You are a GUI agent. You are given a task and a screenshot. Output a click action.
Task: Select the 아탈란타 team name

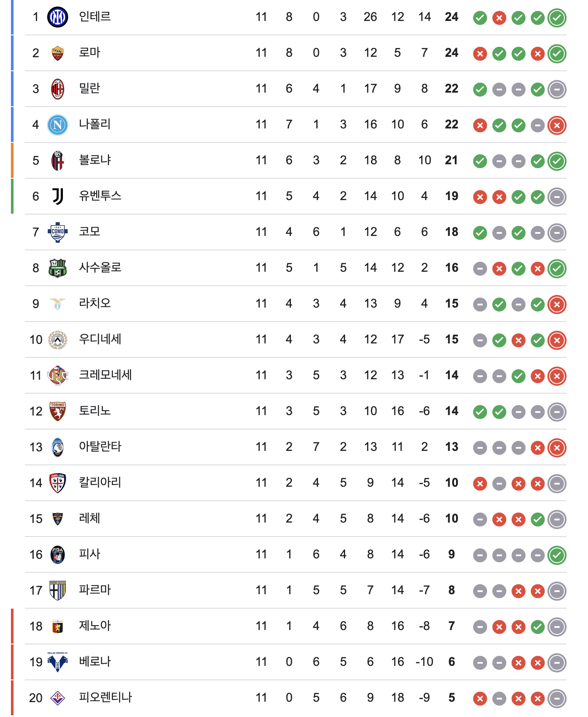100,447
